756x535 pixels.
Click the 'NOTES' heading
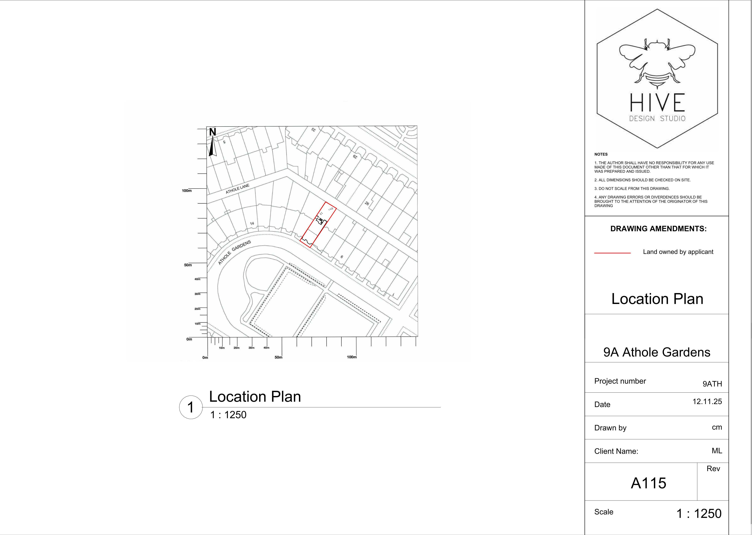(x=601, y=154)
